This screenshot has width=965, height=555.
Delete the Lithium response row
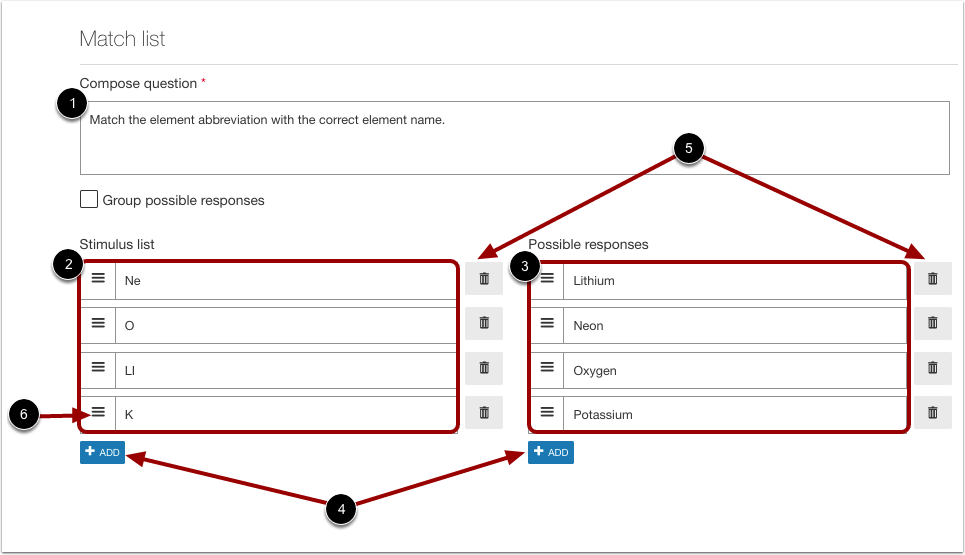coord(932,279)
